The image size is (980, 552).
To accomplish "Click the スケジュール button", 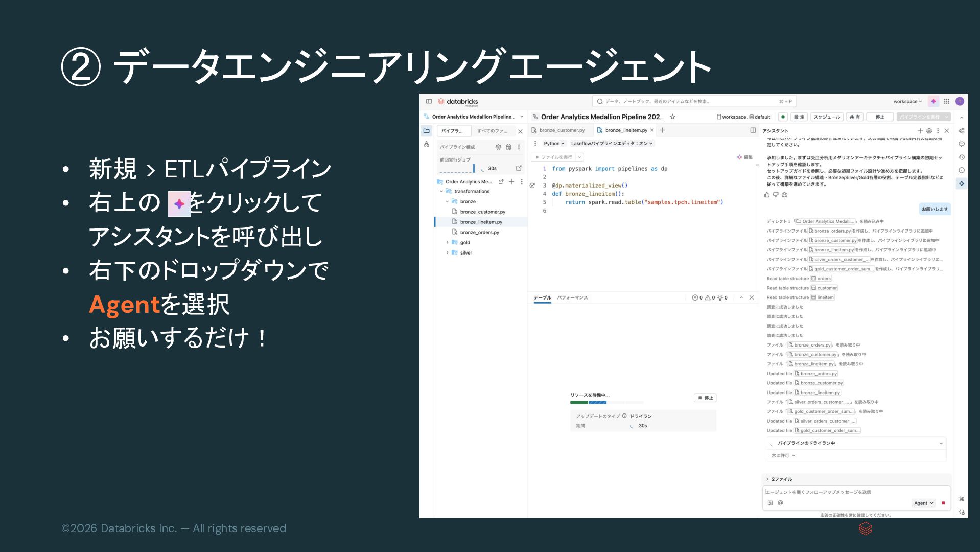I will pyautogui.click(x=827, y=117).
